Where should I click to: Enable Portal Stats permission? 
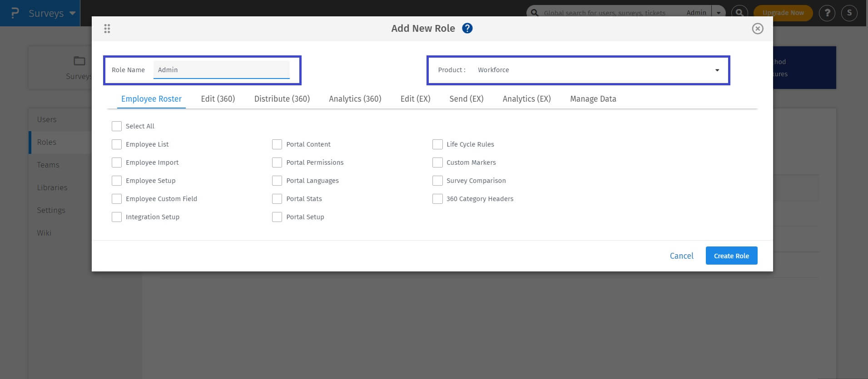click(x=277, y=199)
